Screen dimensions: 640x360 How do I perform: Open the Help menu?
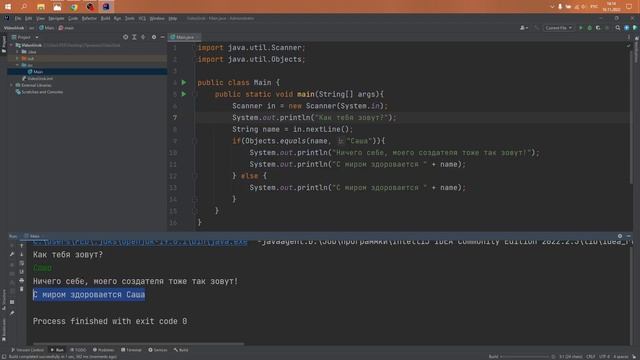tap(173, 18)
